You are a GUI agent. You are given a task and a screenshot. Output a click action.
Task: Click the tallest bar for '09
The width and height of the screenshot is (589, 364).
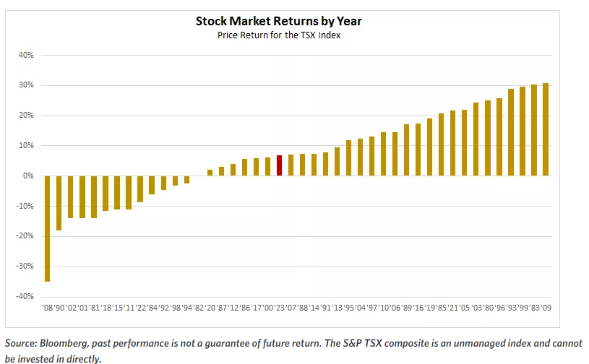tap(546, 129)
